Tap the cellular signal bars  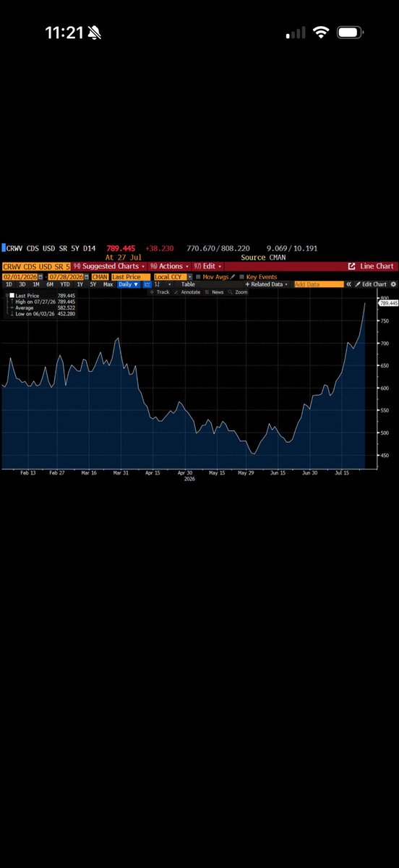tap(296, 34)
